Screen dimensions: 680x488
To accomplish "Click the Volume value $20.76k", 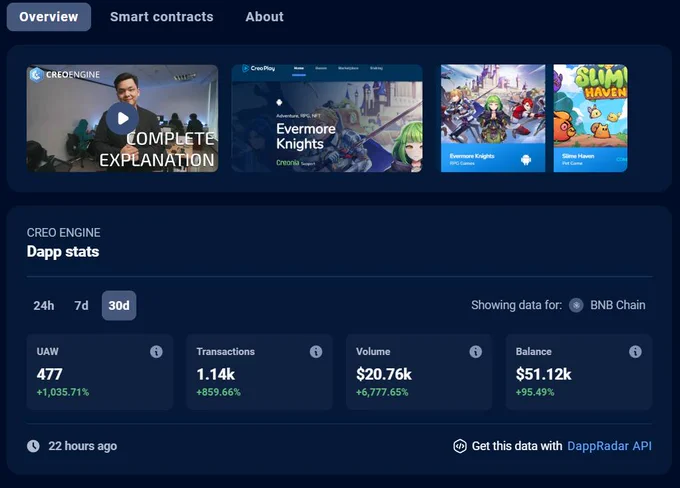I will pyautogui.click(x=384, y=374).
